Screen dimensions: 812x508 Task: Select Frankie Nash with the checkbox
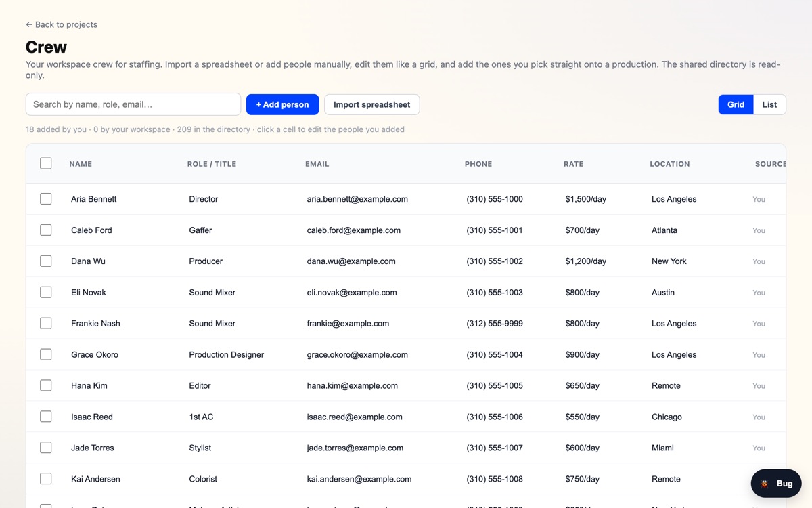pos(46,324)
